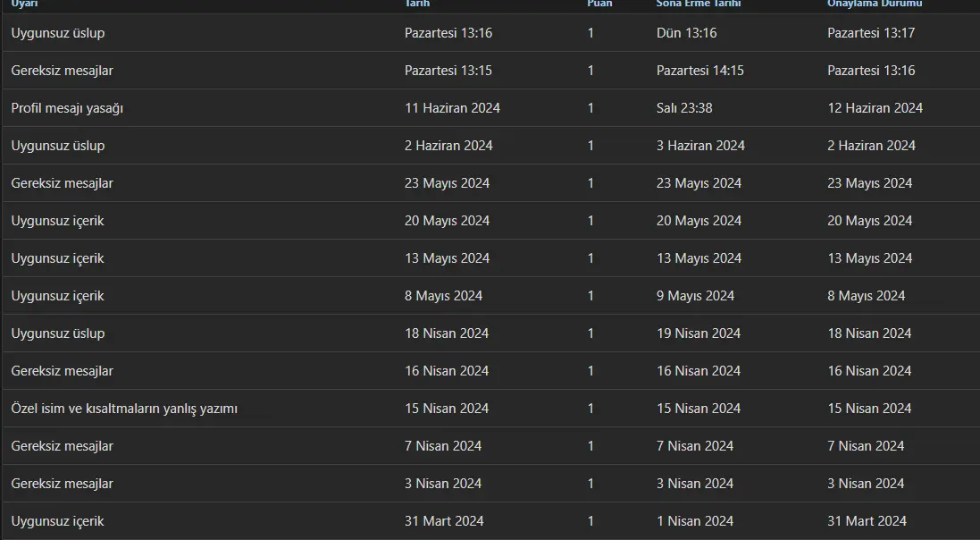This screenshot has height=540, width=980.
Task: Select Tarih cell '7 Nisan 2024'
Action: point(442,446)
